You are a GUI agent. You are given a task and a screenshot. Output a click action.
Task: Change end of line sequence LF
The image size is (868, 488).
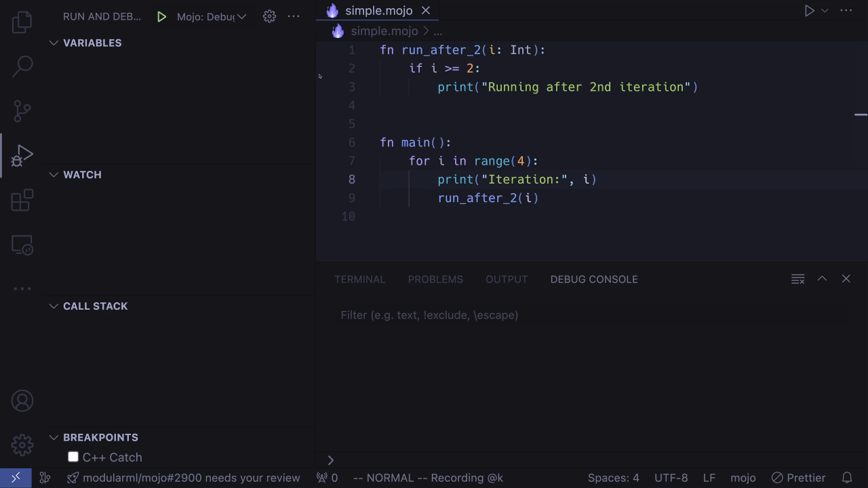[x=709, y=478]
